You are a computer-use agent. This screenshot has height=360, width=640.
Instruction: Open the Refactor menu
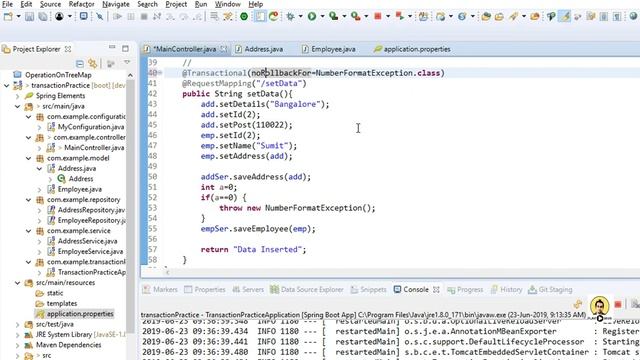[x=81, y=4]
